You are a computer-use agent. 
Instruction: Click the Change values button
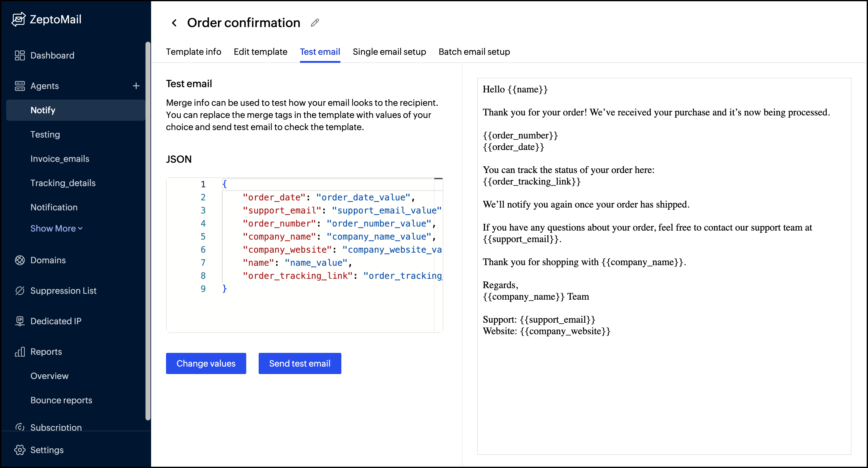pos(206,363)
